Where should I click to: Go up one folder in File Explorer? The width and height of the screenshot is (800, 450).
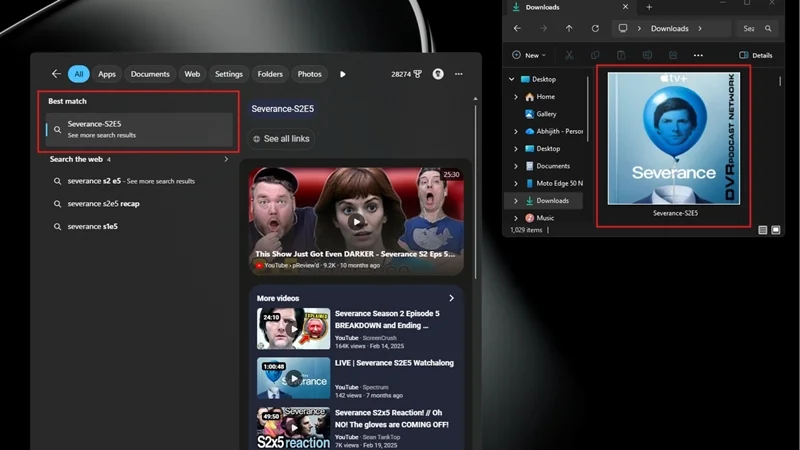tap(569, 29)
